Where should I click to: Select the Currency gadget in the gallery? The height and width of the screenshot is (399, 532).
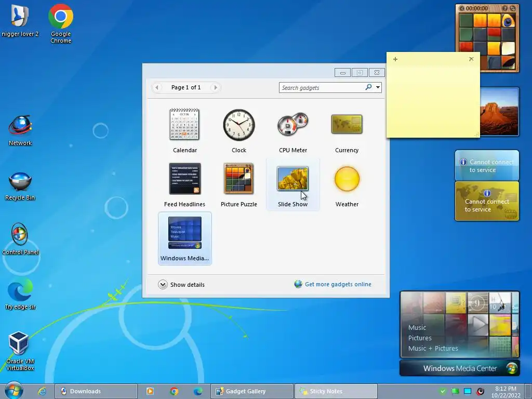coord(347,130)
